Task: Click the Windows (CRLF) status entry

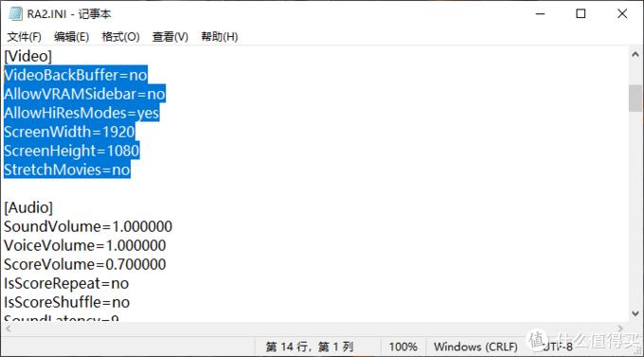Action: point(475,347)
